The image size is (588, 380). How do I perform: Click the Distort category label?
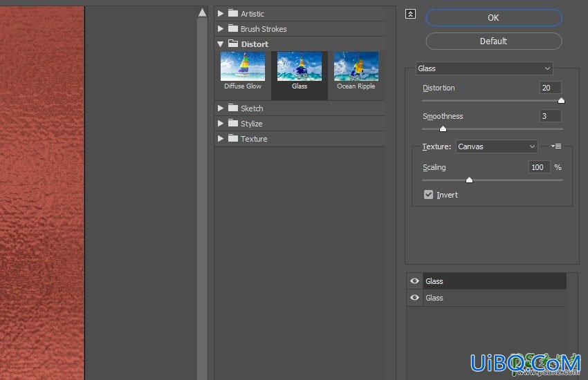pyautogui.click(x=255, y=44)
